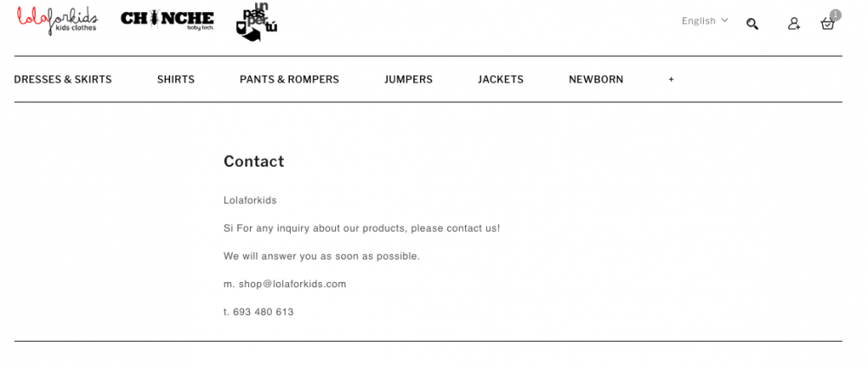Open the Newborn menu item
This screenshot has height=368, width=868.
click(595, 79)
